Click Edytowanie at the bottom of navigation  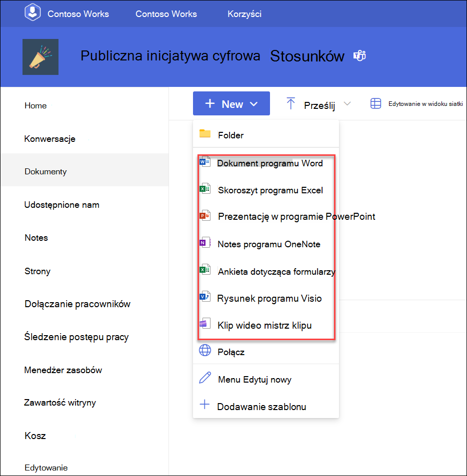coord(46,468)
